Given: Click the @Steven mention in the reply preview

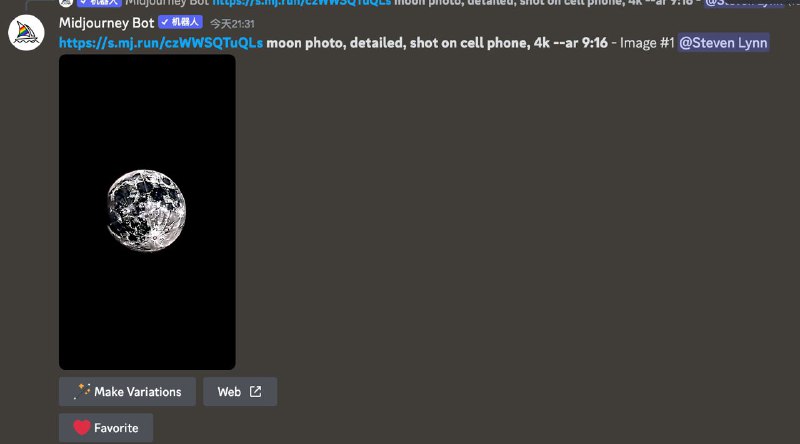Looking at the screenshot, I should 743,3.
